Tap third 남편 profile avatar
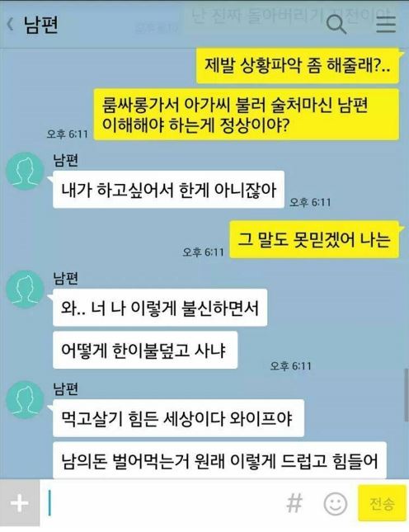409x532 pixels. (x=25, y=399)
